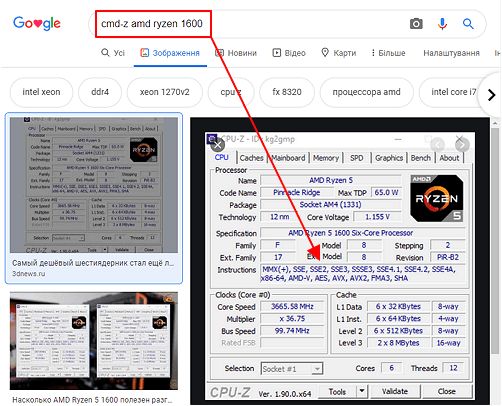
Task: Close the image preview with X icon
Action: click(218, 145)
